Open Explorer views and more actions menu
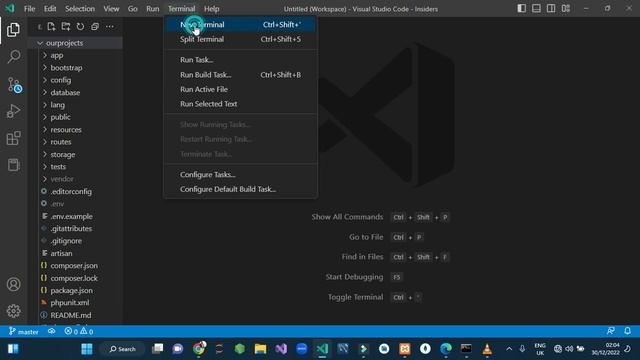Screen dimensions: 640x360 110,27
